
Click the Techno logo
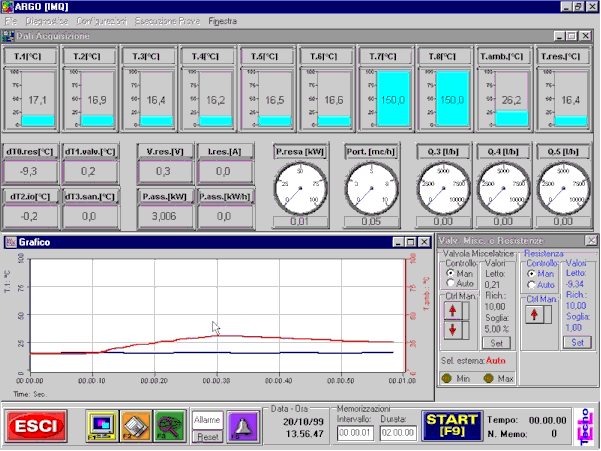point(585,427)
